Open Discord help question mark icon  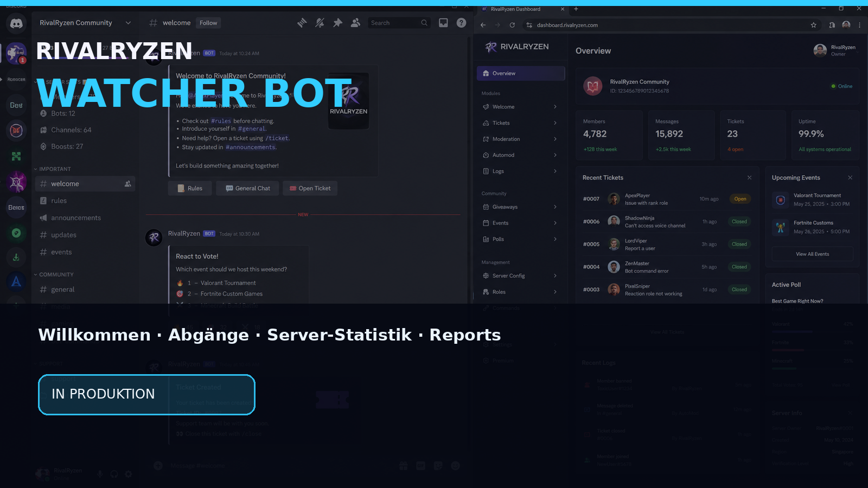461,23
